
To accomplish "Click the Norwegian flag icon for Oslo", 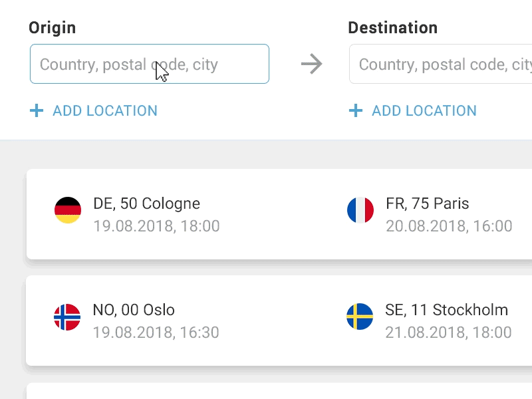I will pyautogui.click(x=68, y=315).
